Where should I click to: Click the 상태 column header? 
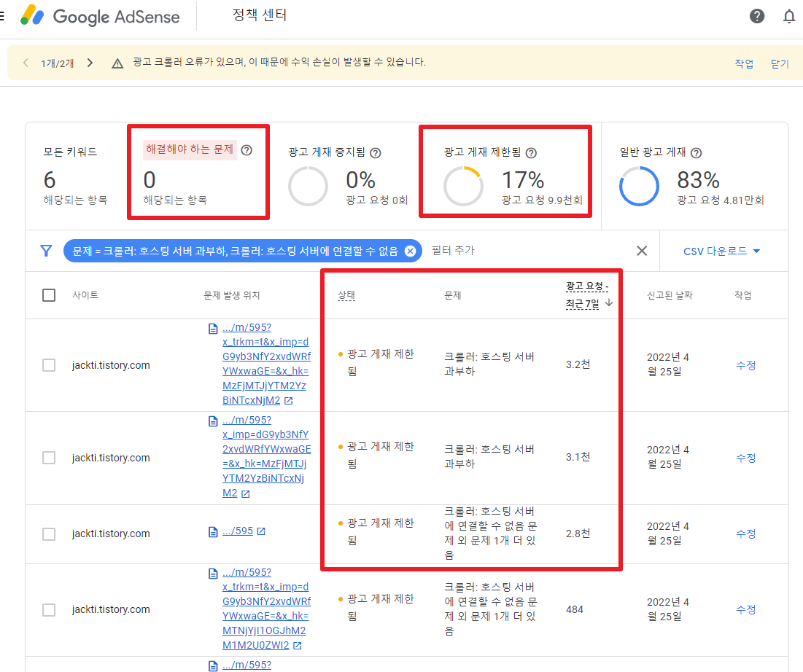(346, 295)
